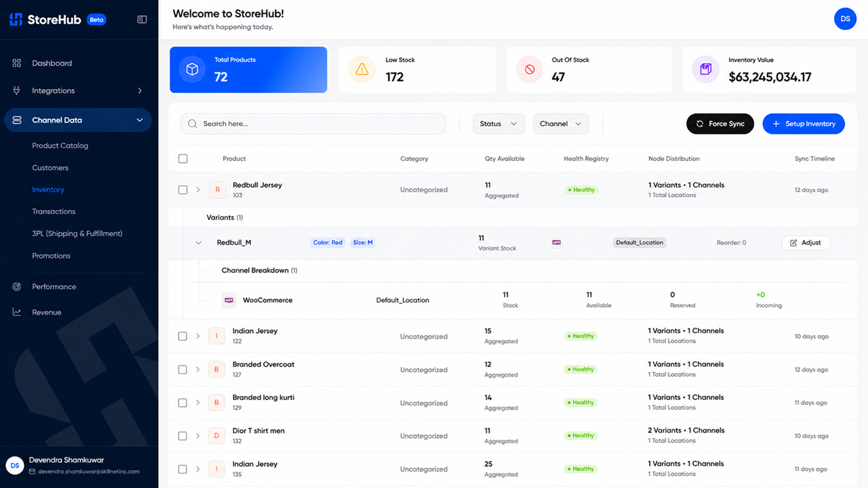Open the DS profile avatar top right
Image resolution: width=868 pixels, height=488 pixels.
click(845, 19)
